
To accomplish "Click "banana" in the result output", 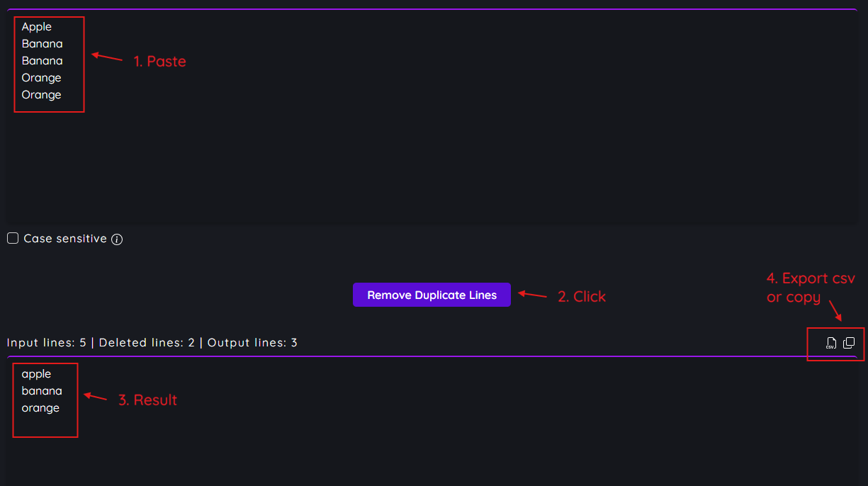I will tap(43, 390).
